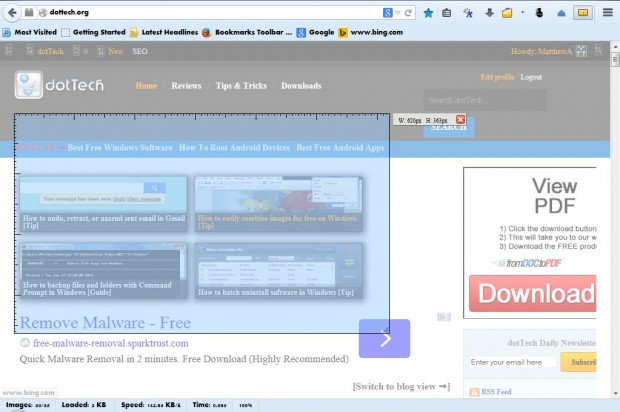Click the 100% zoom value in status bar
The width and height of the screenshot is (620, 412).
pyautogui.click(x=246, y=405)
